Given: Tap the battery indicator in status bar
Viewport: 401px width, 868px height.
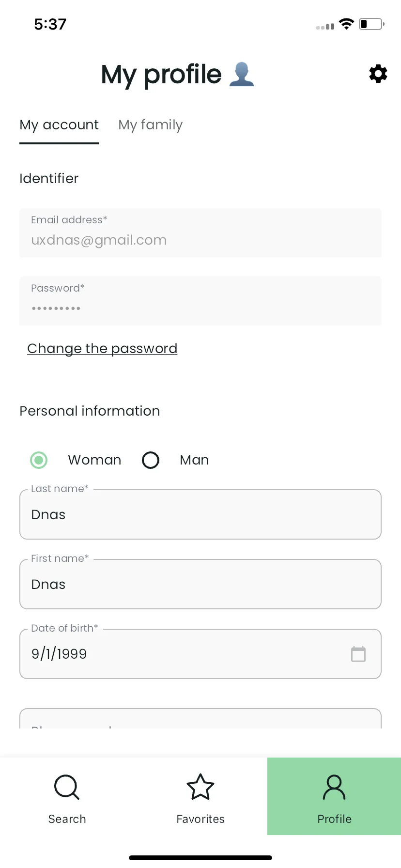Looking at the screenshot, I should pos(371,24).
